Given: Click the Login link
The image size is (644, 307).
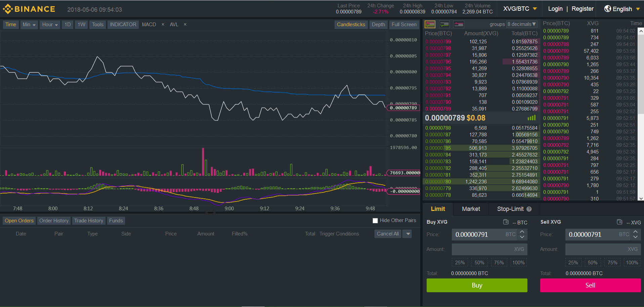Looking at the screenshot, I should click(x=555, y=9).
